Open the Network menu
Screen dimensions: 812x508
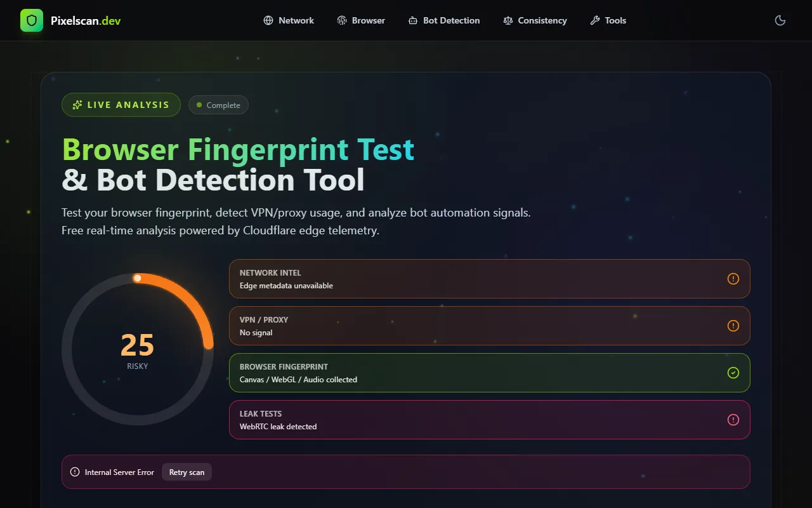[289, 20]
